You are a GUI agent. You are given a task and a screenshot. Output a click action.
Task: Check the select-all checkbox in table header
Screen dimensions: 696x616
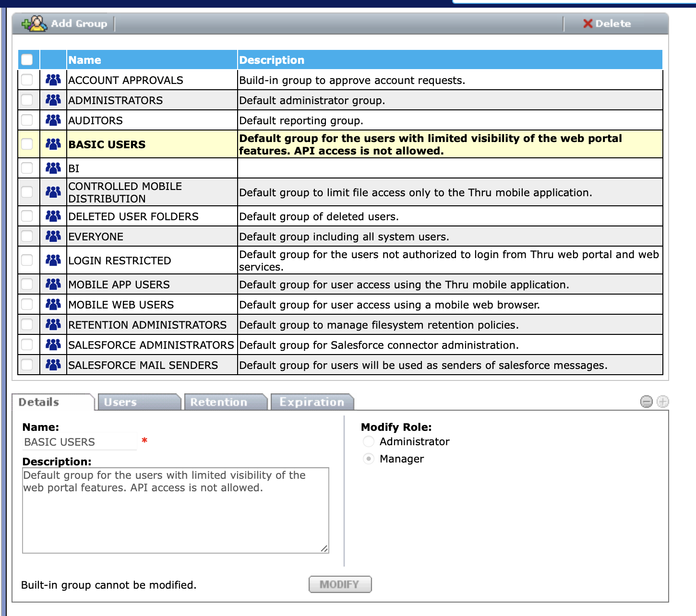pyautogui.click(x=27, y=59)
